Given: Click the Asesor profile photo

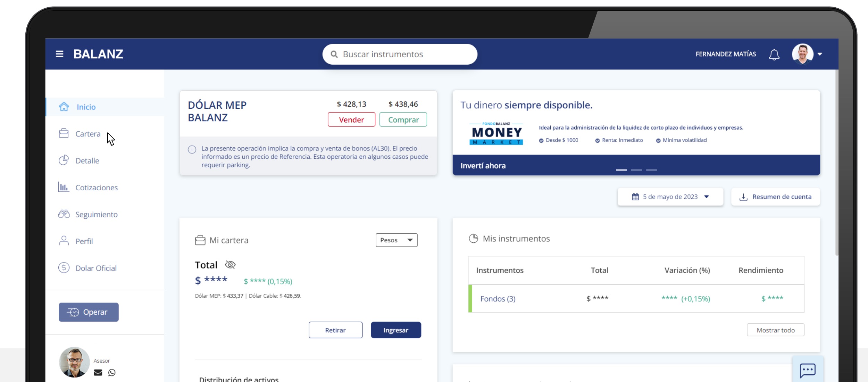Looking at the screenshot, I should point(74,362).
